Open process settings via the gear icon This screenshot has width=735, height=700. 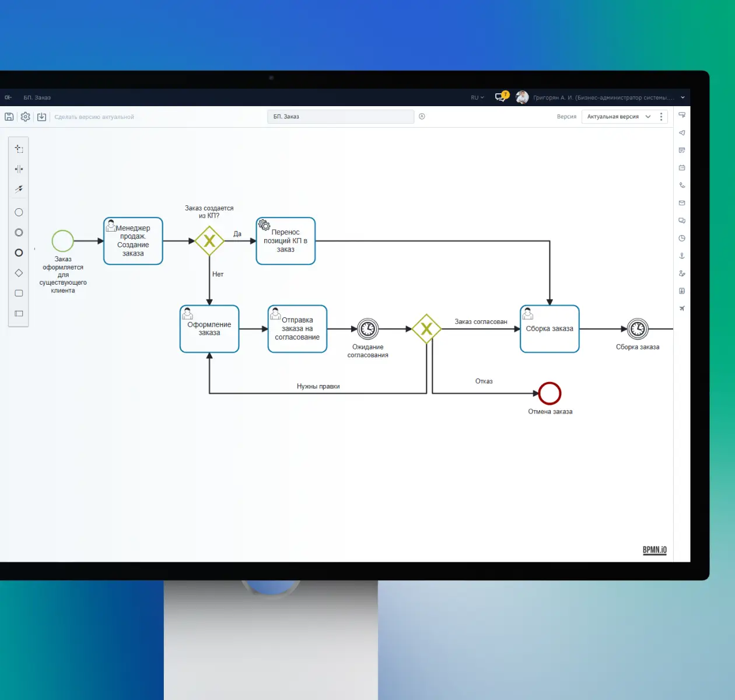click(25, 117)
